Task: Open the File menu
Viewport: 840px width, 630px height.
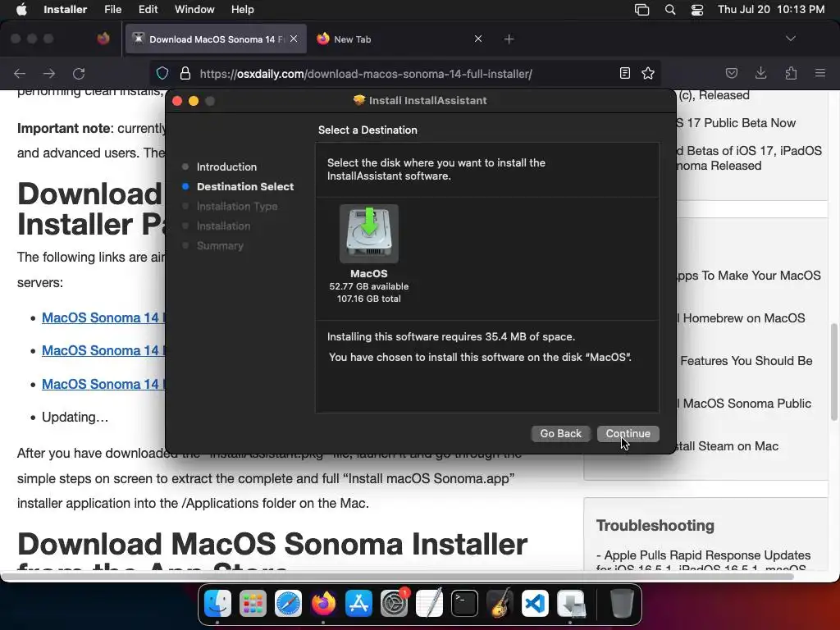Action: 112,9
